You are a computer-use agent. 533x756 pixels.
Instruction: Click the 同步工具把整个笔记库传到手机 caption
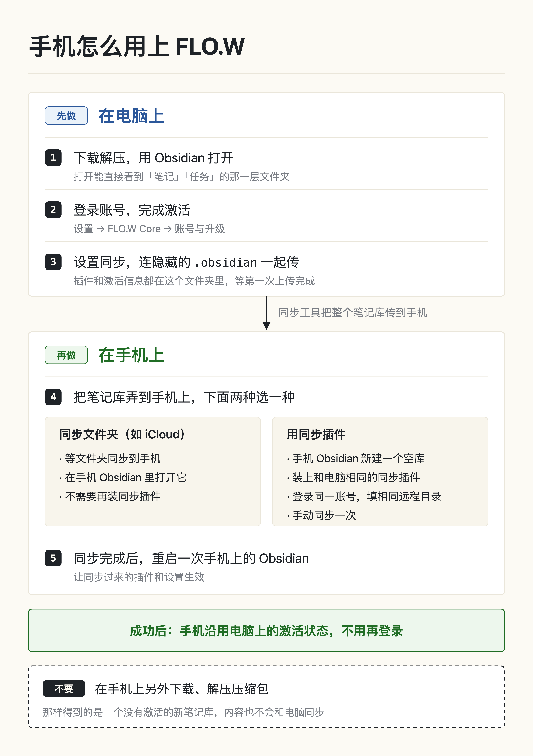353,312
